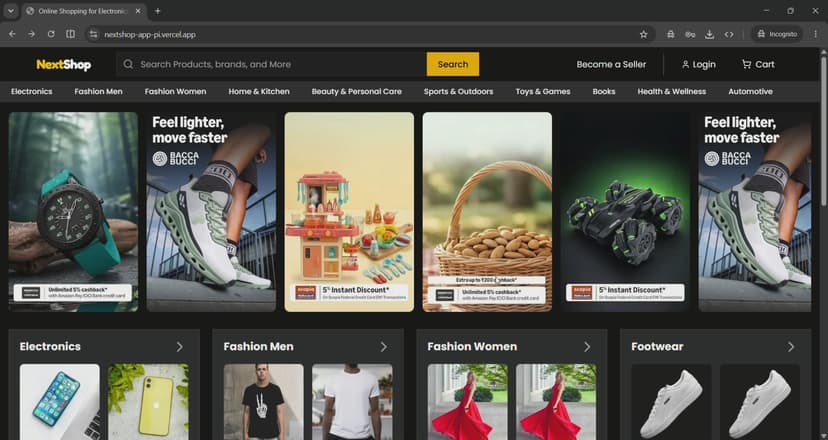Open the Fashion Women category menu

175,91
